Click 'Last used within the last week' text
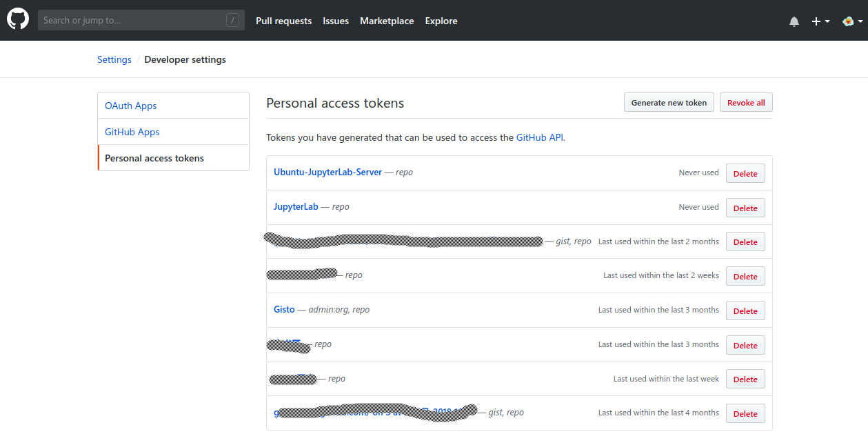 pyautogui.click(x=666, y=379)
